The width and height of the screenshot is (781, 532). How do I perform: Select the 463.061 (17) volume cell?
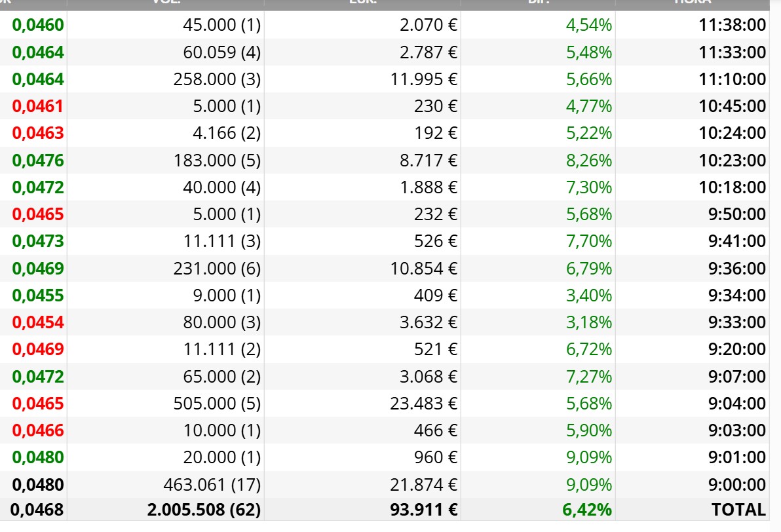pyautogui.click(x=212, y=485)
